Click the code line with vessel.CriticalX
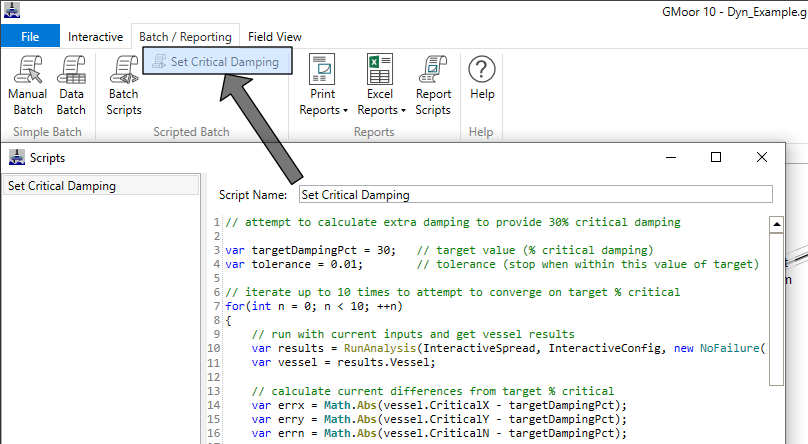808x444 pixels. tap(439, 405)
